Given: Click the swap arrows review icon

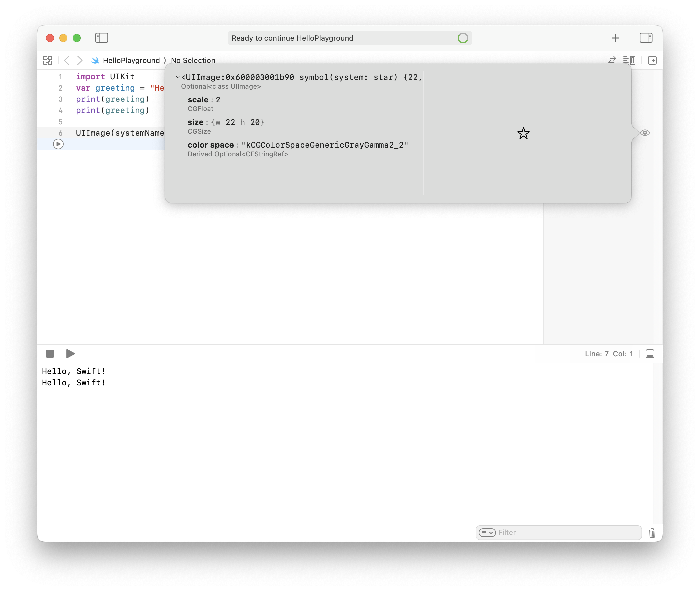Looking at the screenshot, I should coord(612,60).
